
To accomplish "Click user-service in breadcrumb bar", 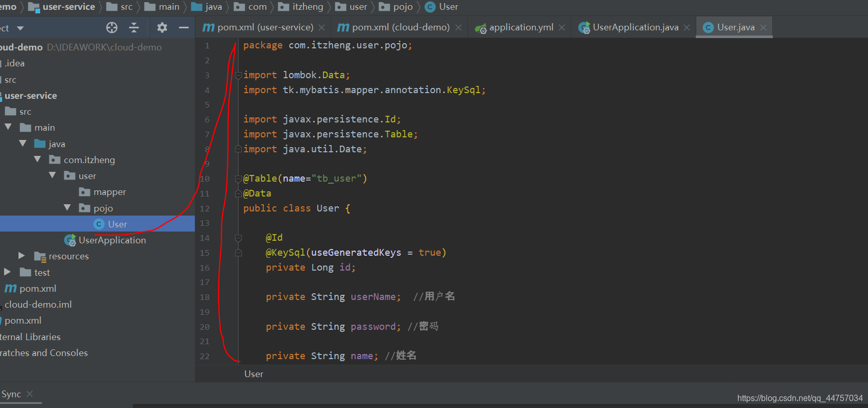I will [x=62, y=7].
